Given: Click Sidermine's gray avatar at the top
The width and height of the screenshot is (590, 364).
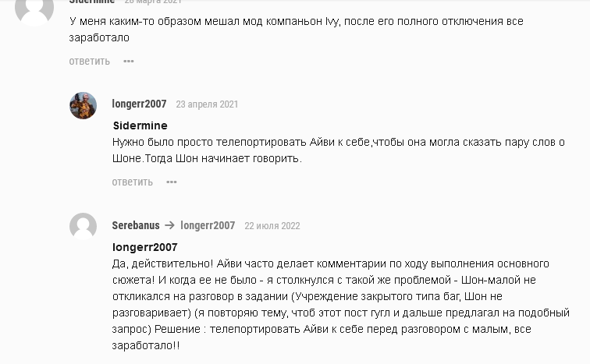Looking at the screenshot, I should pos(34,8).
